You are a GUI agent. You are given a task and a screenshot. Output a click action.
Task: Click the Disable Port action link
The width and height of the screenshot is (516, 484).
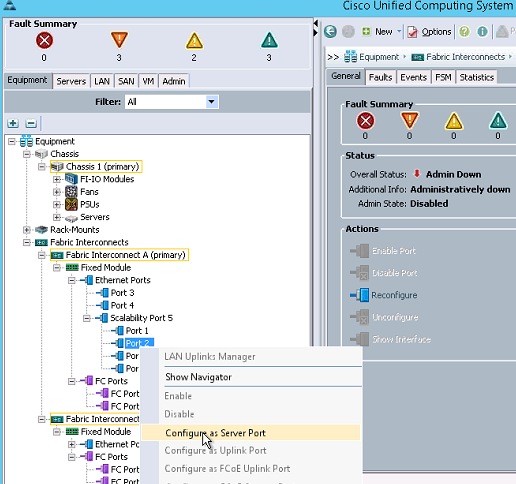click(x=395, y=273)
